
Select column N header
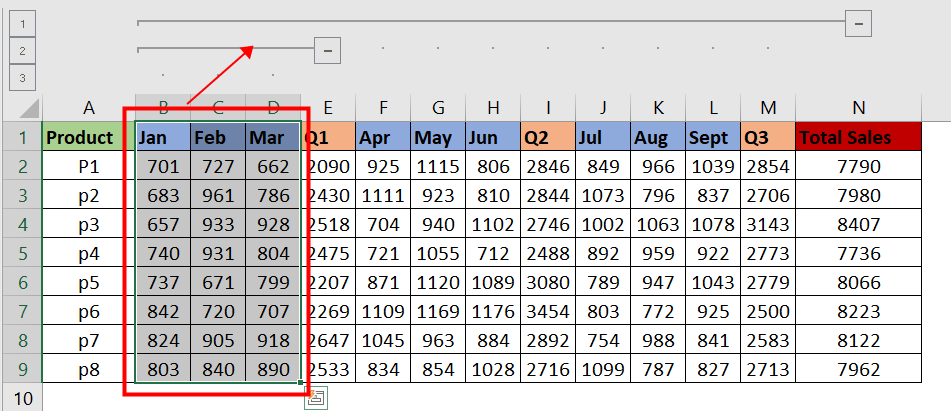pos(859,108)
